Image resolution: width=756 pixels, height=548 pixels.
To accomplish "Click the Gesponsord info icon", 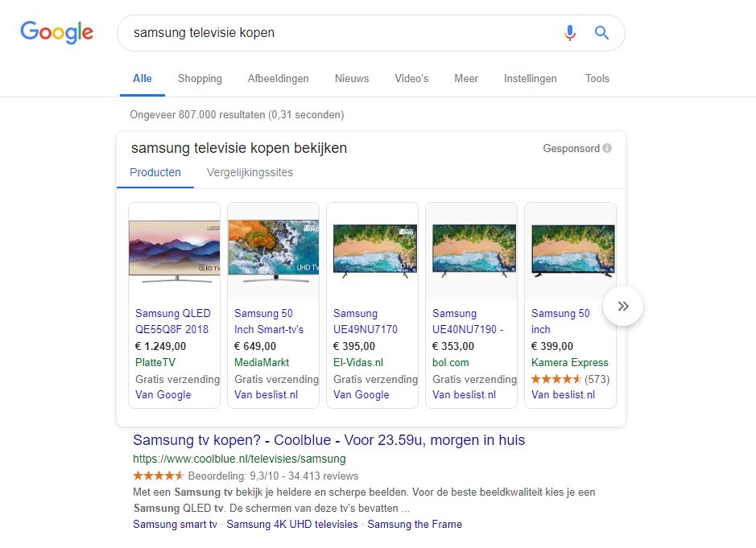I will [607, 148].
